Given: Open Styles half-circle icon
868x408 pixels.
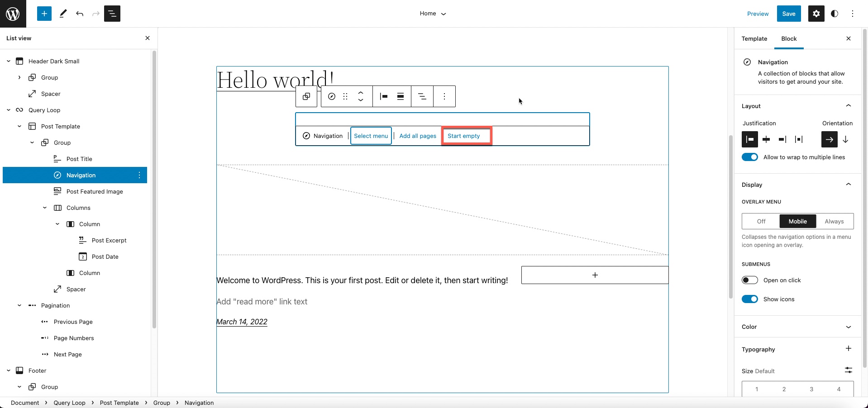Looking at the screenshot, I should click(835, 14).
